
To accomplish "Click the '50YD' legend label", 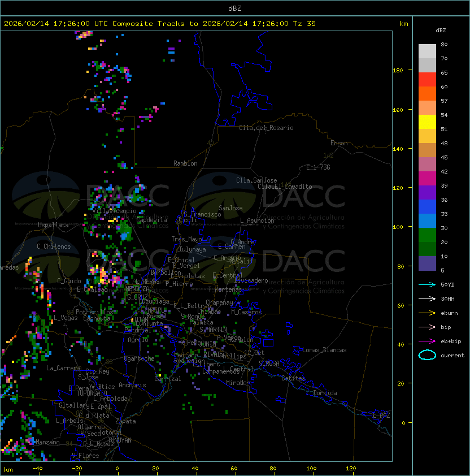I will (x=447, y=284).
